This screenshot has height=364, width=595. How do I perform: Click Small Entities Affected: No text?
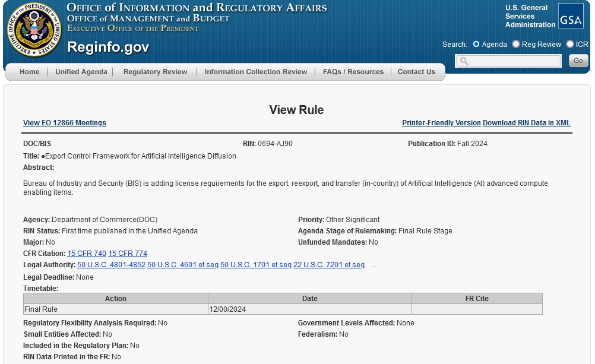68,334
